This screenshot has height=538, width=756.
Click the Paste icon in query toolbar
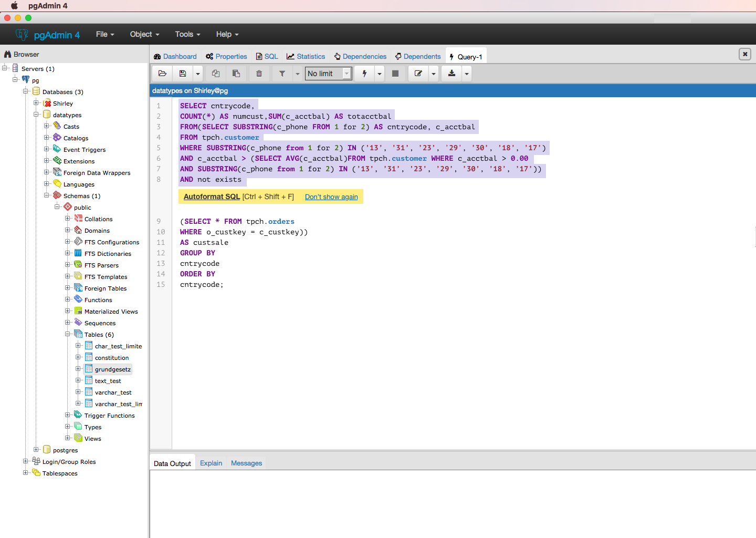point(236,74)
